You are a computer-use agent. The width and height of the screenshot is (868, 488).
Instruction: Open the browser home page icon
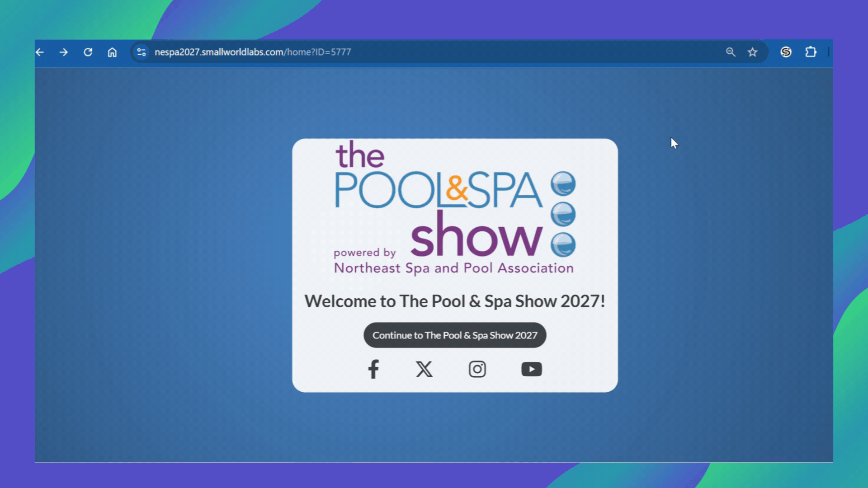tap(112, 52)
